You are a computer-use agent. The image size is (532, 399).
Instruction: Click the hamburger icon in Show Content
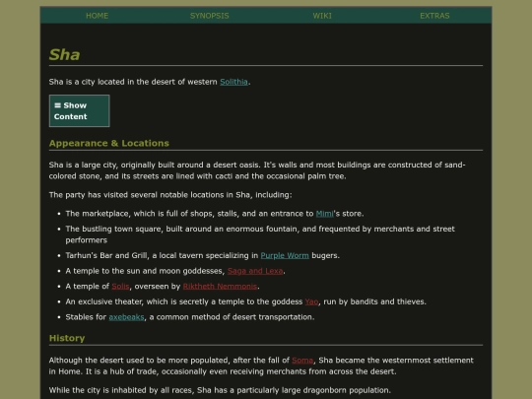pos(58,105)
